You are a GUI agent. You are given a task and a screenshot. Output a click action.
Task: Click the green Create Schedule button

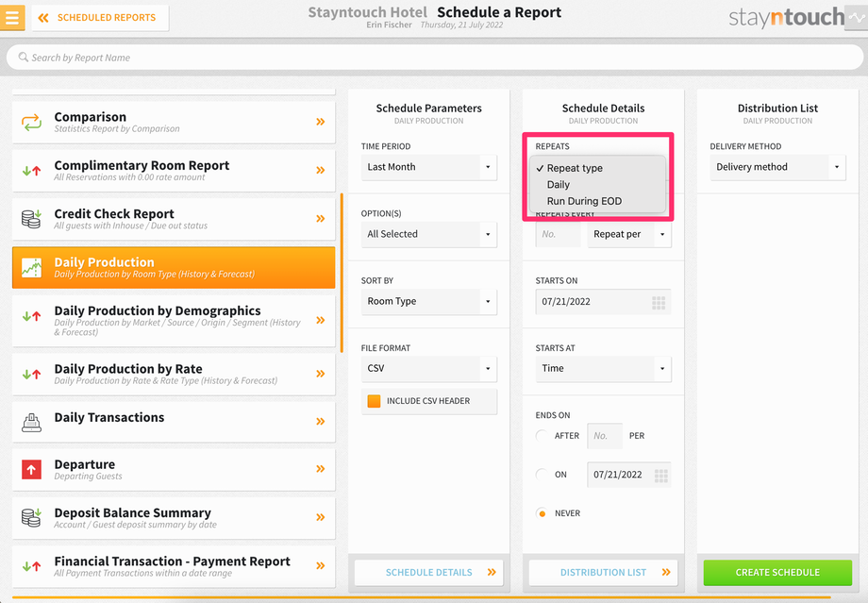point(777,573)
